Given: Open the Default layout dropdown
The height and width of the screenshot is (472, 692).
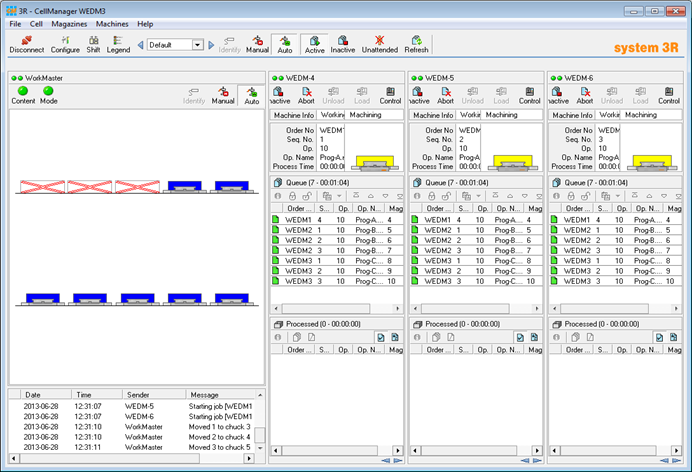Looking at the screenshot, I should tap(198, 45).
